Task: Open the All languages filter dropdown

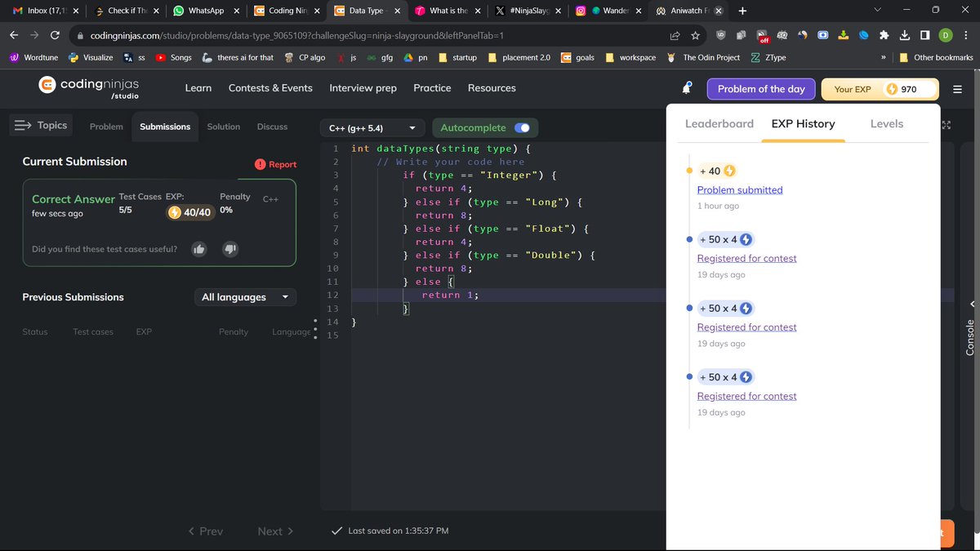Action: coord(245,297)
